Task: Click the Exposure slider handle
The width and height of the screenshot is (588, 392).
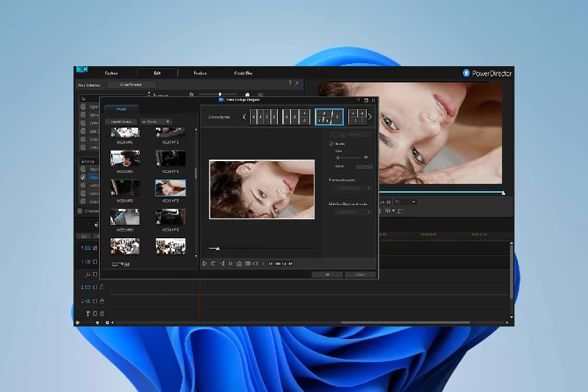Action: [x=220, y=95]
